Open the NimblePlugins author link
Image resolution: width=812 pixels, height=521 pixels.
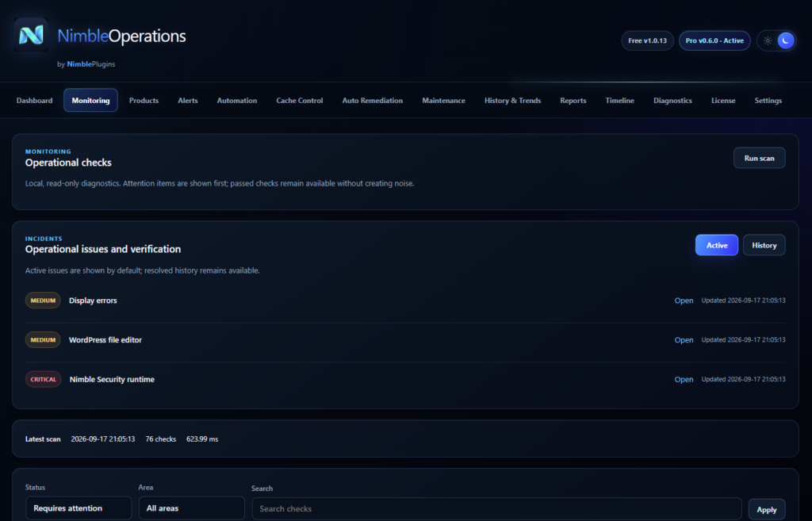(x=91, y=64)
